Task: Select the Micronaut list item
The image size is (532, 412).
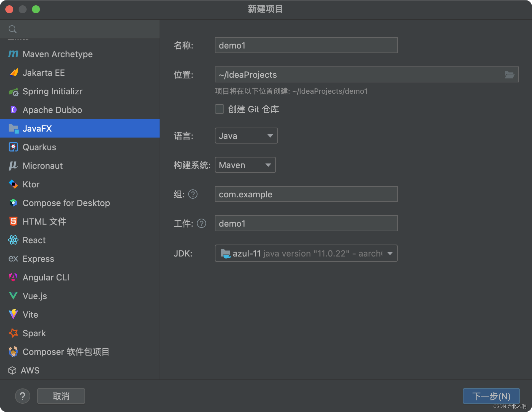Action: [80, 165]
